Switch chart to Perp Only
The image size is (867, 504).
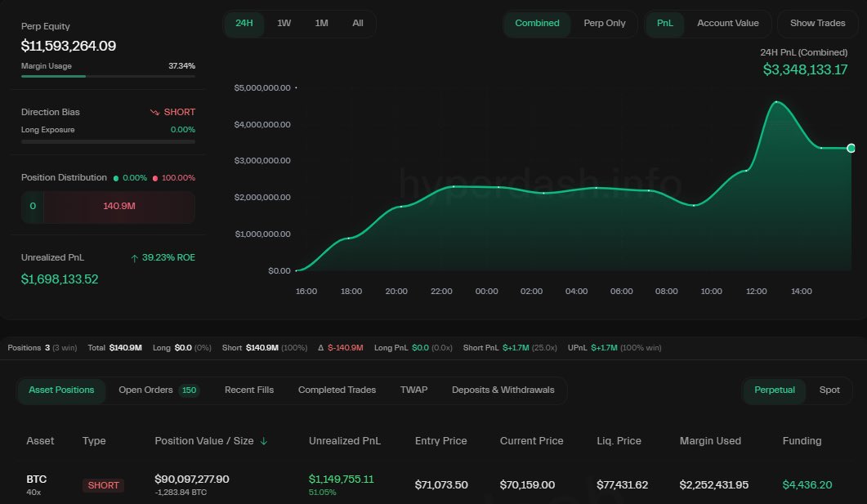click(605, 24)
